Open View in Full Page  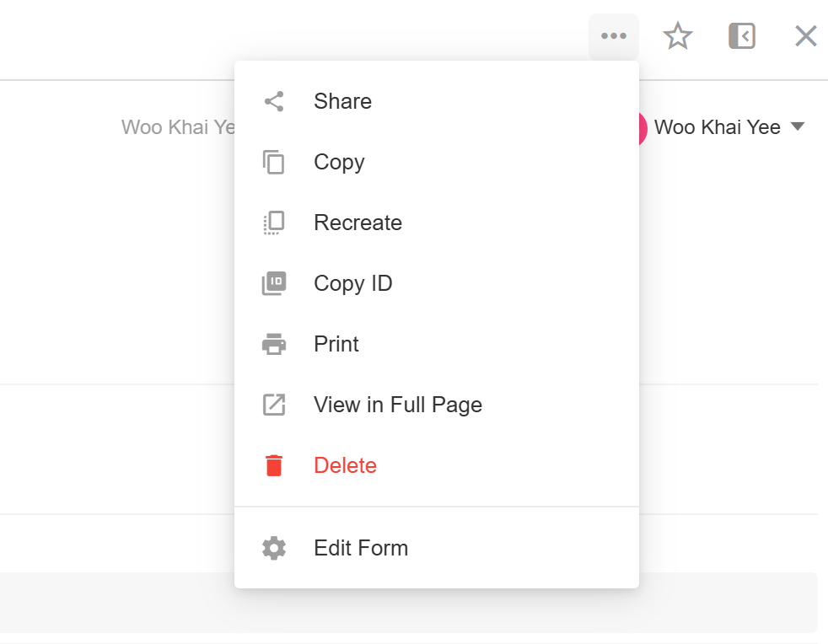pos(398,405)
